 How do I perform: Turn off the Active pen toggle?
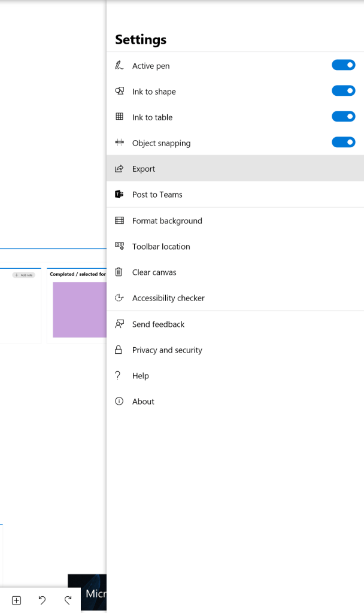coord(343,65)
